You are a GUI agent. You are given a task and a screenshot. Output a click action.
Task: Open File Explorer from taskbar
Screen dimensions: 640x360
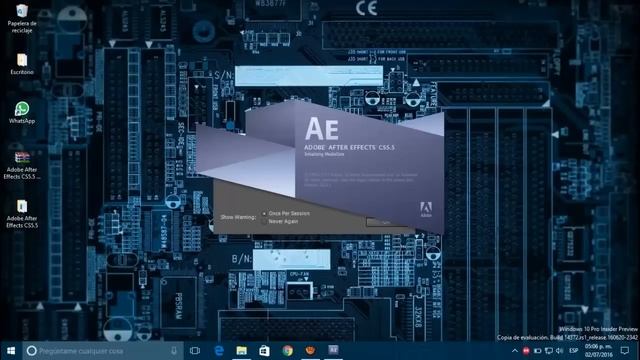242,351
